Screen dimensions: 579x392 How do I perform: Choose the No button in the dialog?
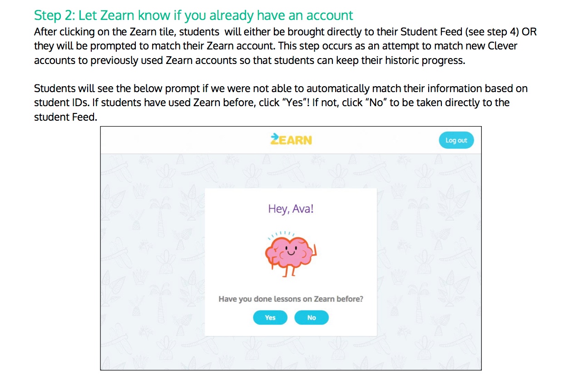(x=312, y=318)
